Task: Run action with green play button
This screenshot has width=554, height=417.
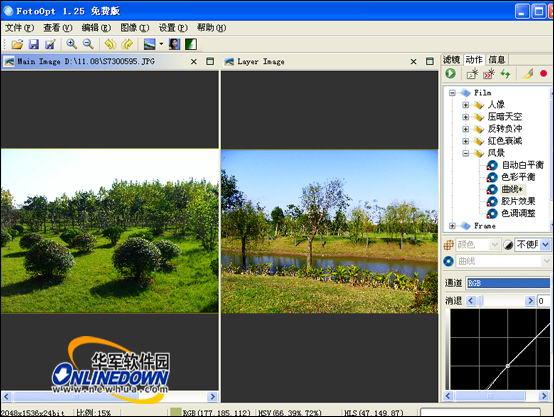Action: click(x=450, y=74)
